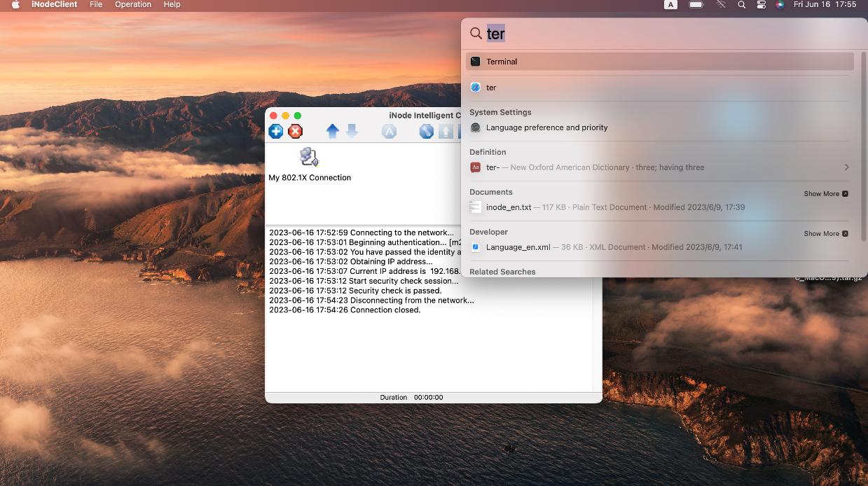
Task: Click the blue plus new connection icon
Action: click(x=276, y=131)
